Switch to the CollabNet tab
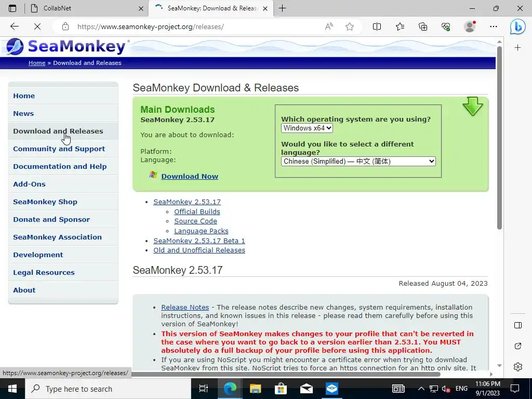The image size is (532, 399). click(87, 8)
